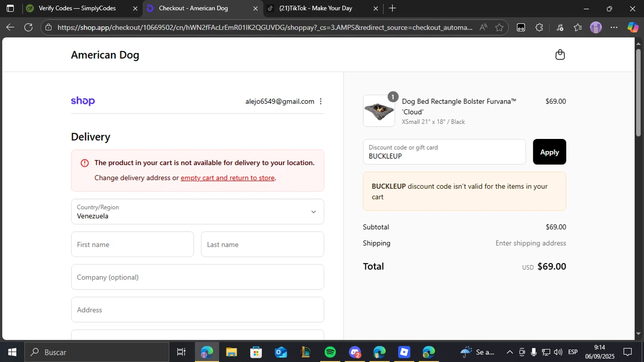Viewport: 644px width, 362px height.
Task: Open the shopping bag cart icon
Action: pyautogui.click(x=560, y=54)
